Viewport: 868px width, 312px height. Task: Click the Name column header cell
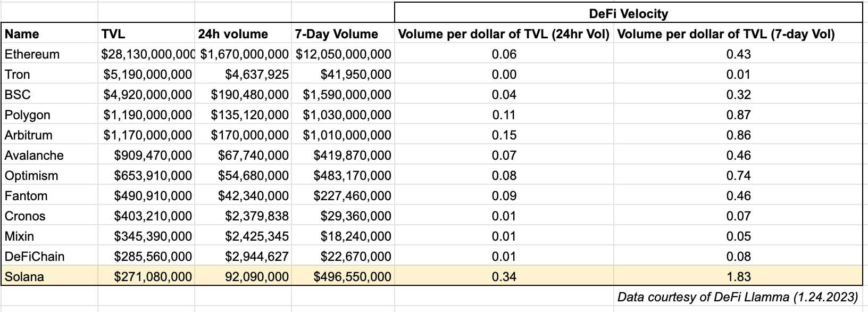point(49,34)
